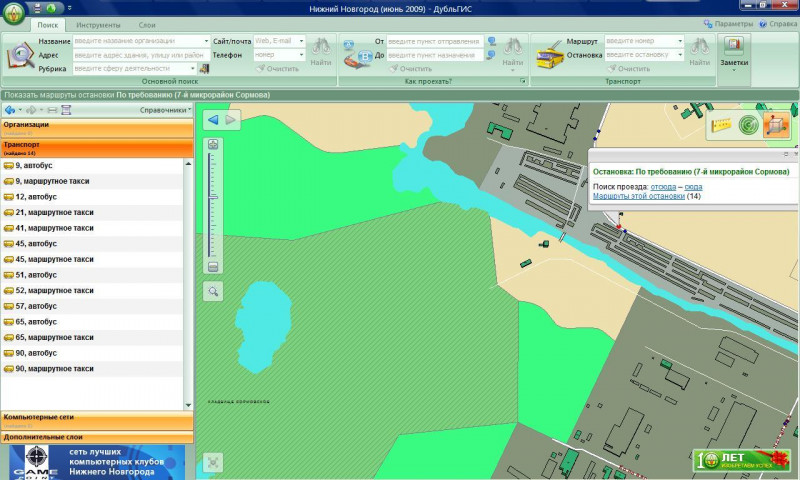Click the print icon in quick access toolbar
This screenshot has width=800, height=480.
(37, 8)
